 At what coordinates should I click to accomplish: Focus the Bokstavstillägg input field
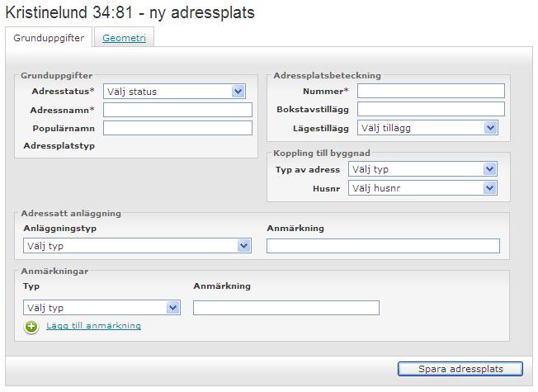click(431, 109)
